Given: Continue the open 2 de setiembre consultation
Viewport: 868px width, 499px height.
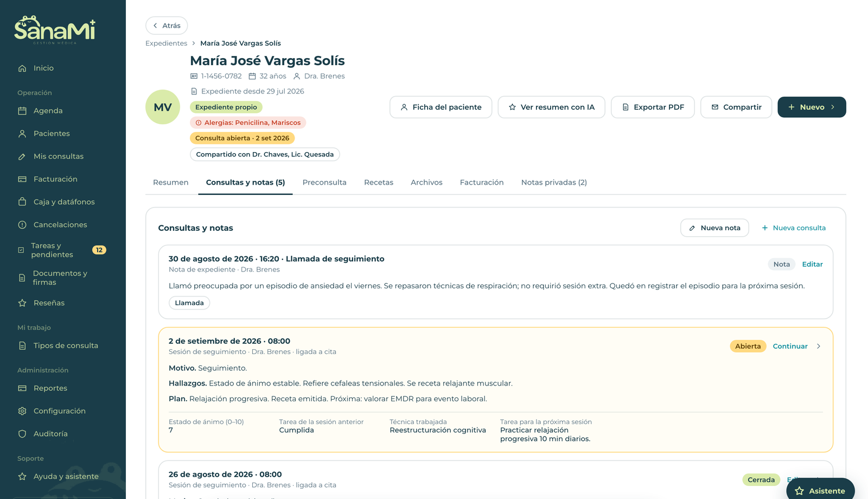Looking at the screenshot, I should tap(790, 346).
